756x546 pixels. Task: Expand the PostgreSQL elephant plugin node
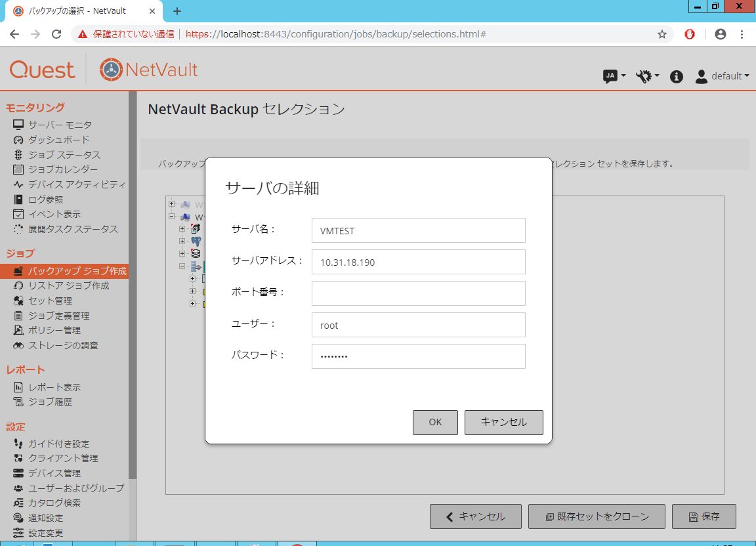coord(182,241)
